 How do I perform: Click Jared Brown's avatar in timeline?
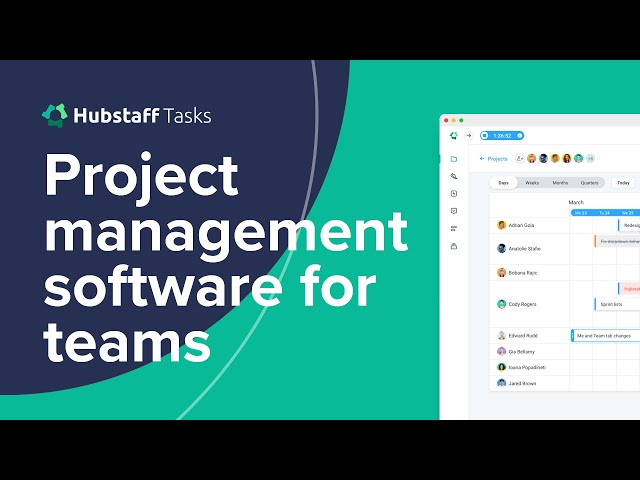coord(502,383)
